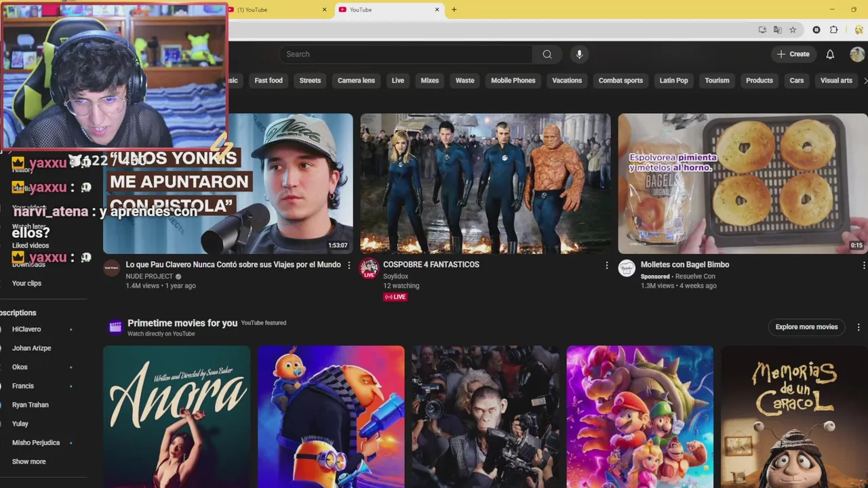
Task: Close the active YouTube tab
Action: [x=437, y=9]
